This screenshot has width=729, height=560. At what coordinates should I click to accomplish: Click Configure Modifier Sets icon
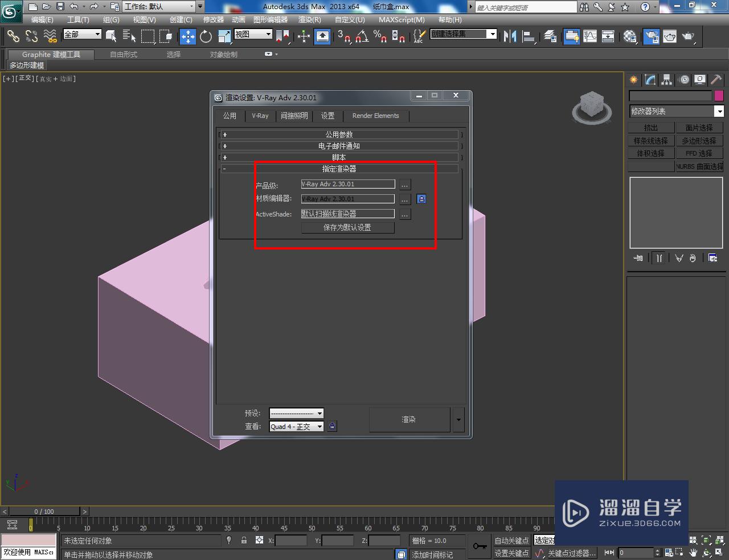coord(712,258)
